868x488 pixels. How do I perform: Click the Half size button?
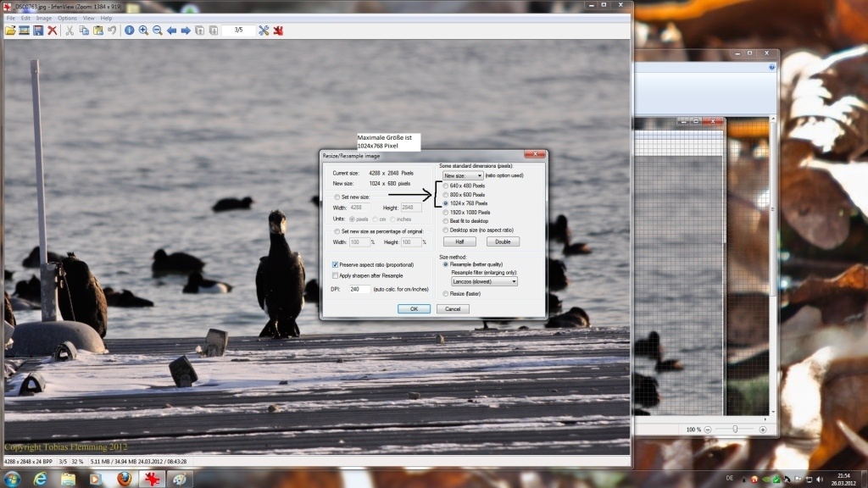(459, 241)
